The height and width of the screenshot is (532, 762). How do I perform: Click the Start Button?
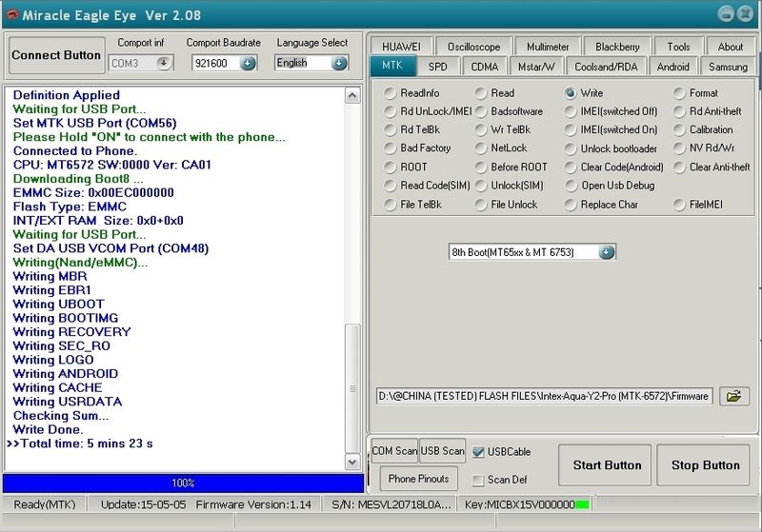pos(605,465)
